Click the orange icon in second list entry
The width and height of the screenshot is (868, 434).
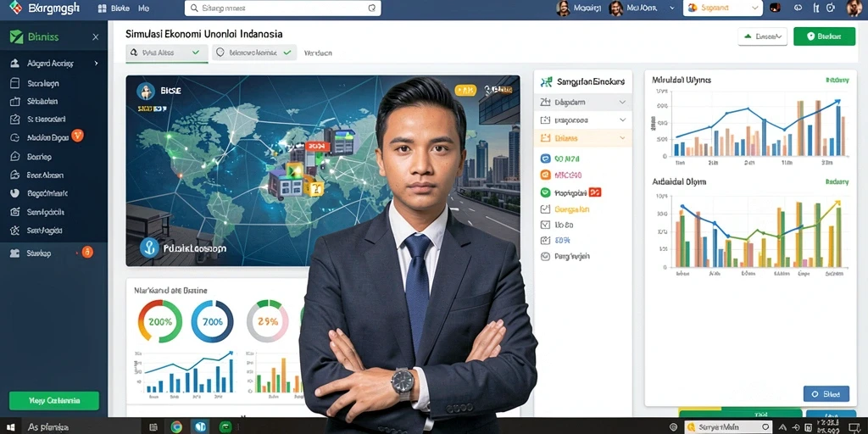[545, 175]
